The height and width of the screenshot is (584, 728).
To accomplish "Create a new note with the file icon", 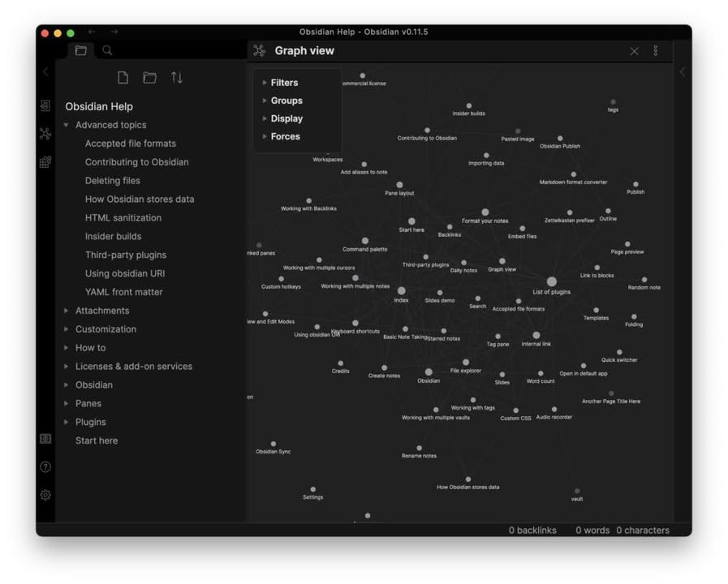I will (123, 78).
